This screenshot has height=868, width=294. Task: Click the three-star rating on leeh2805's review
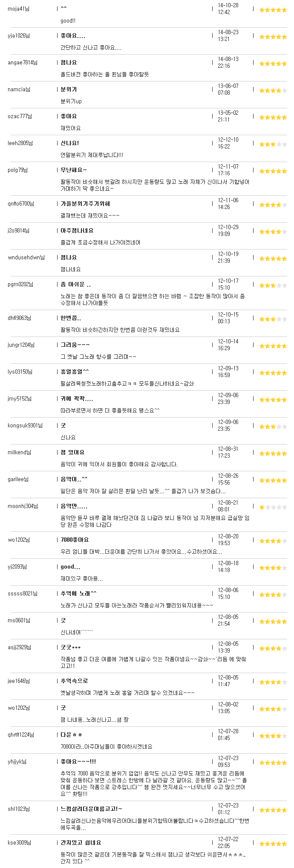pyautogui.click(x=273, y=144)
